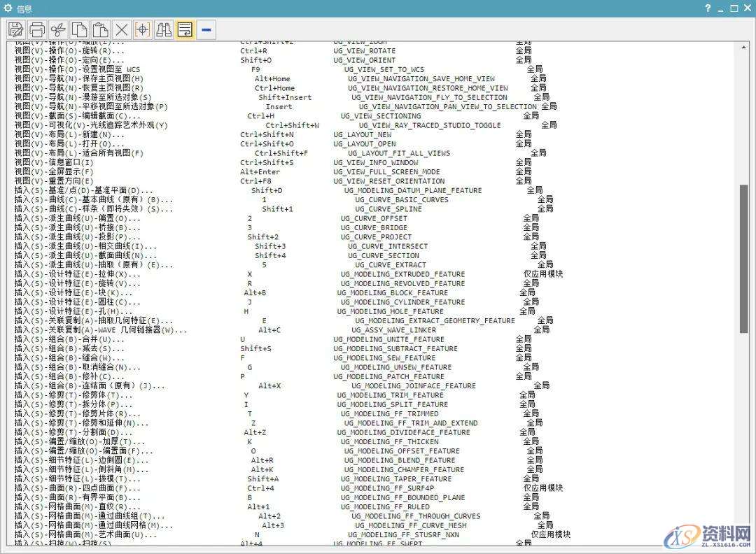The width and height of the screenshot is (756, 554).
Task: Click the gear icon in title bar
Action: (x=8, y=8)
